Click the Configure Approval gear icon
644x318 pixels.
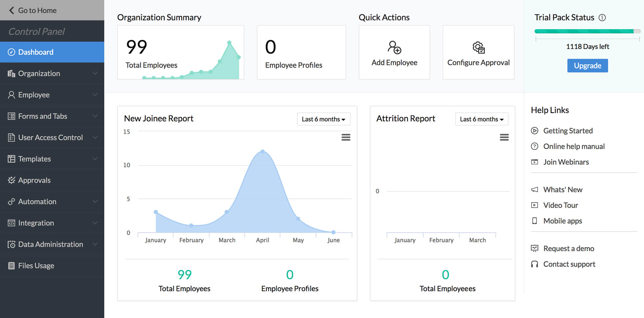tap(478, 48)
